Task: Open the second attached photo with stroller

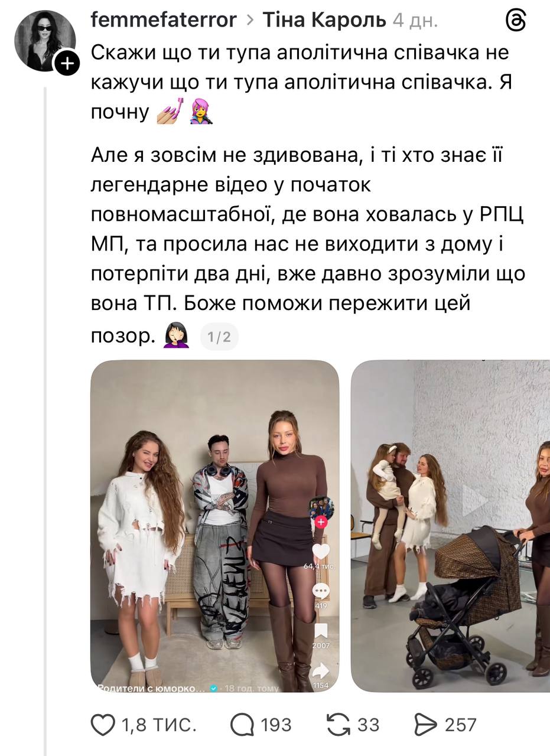Action: 450,526
